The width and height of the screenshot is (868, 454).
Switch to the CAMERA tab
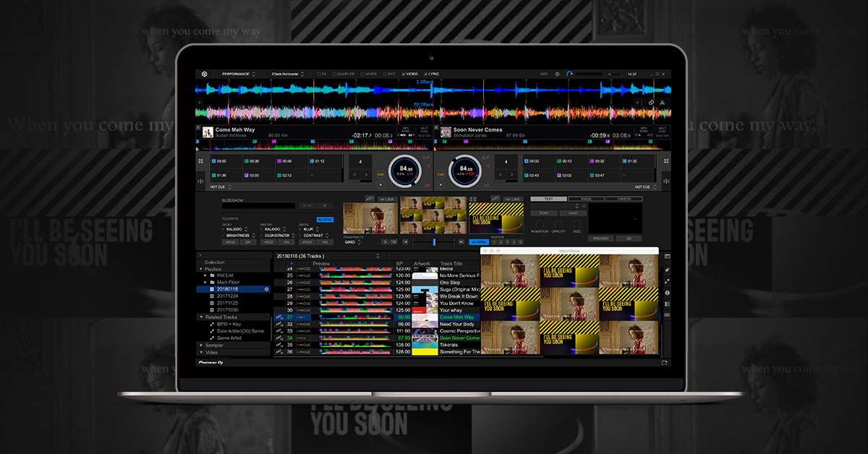[624, 199]
